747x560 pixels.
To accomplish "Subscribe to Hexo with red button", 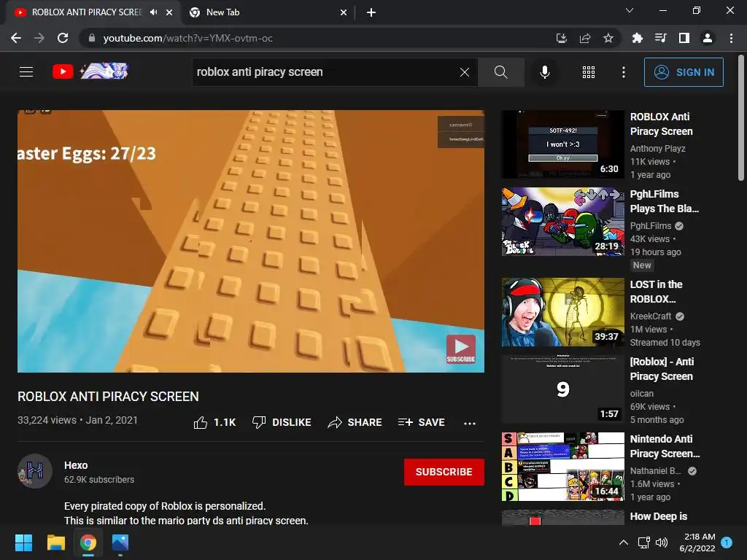I will pos(444,472).
